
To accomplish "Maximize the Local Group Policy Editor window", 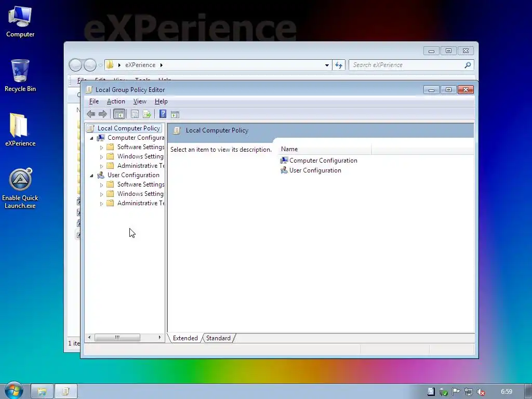I will click(x=448, y=90).
